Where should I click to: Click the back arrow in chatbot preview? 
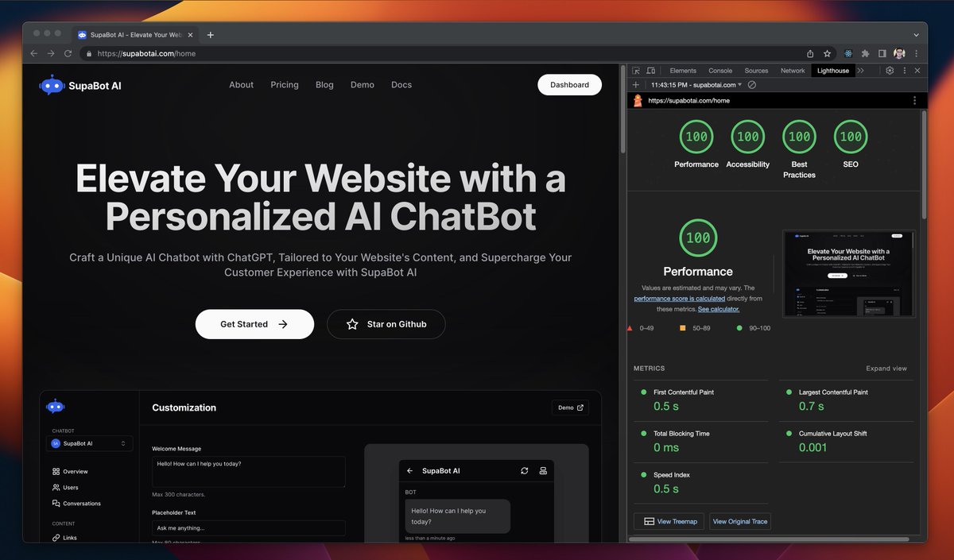coord(410,471)
